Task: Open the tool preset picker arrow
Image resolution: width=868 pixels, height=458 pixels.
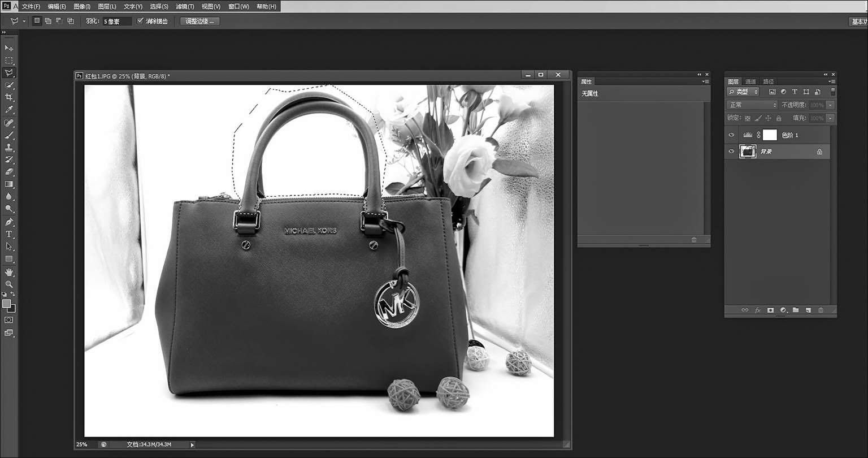Action: pos(24,21)
